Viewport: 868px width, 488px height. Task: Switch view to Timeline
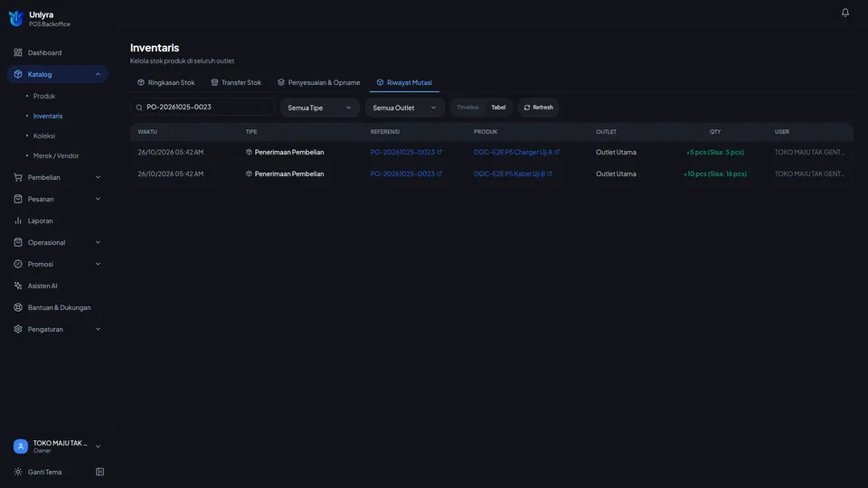(467, 108)
